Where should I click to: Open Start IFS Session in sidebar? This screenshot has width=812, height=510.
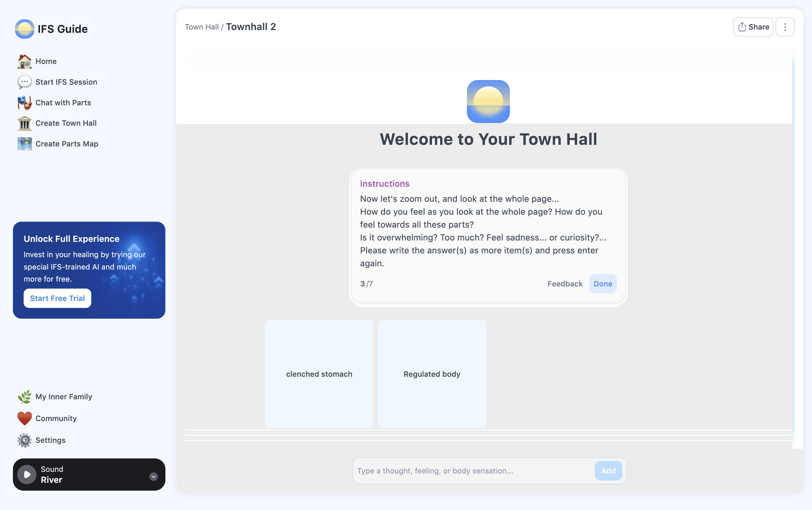pyautogui.click(x=66, y=82)
